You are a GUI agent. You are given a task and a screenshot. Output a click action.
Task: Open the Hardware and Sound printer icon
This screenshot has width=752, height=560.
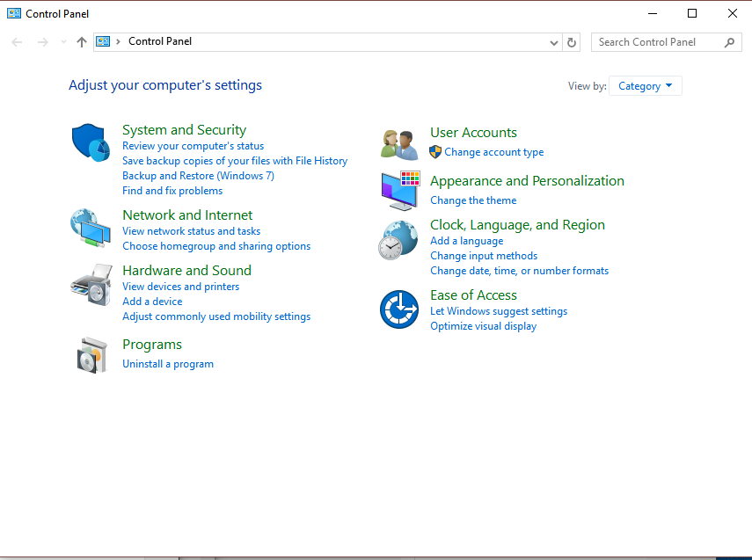tap(91, 284)
